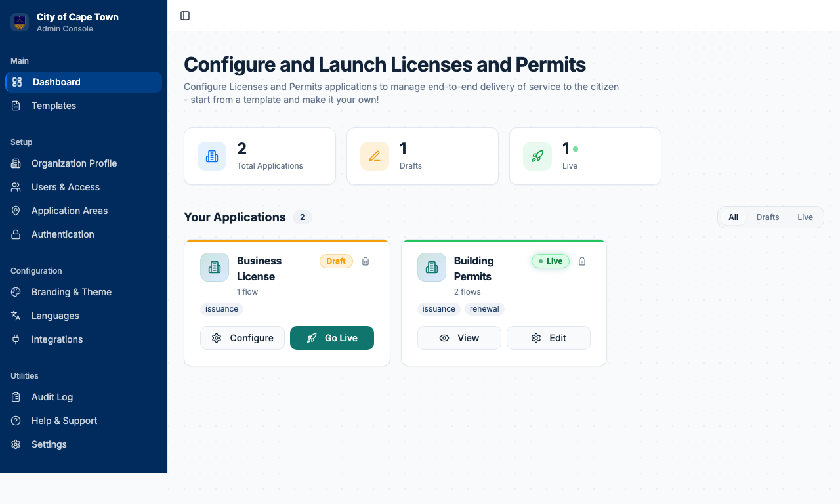Screen dimensions: 840x504
Task: Click the Authentication lock icon
Action: point(16,234)
